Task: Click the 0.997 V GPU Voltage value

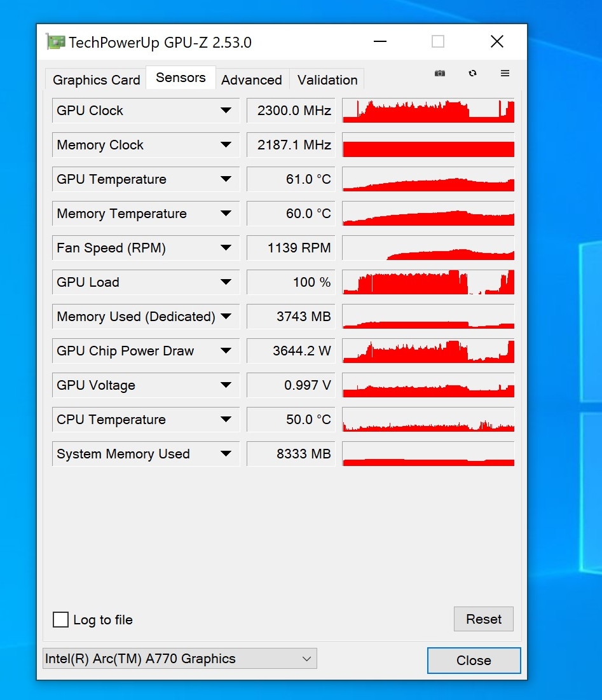Action: click(291, 385)
